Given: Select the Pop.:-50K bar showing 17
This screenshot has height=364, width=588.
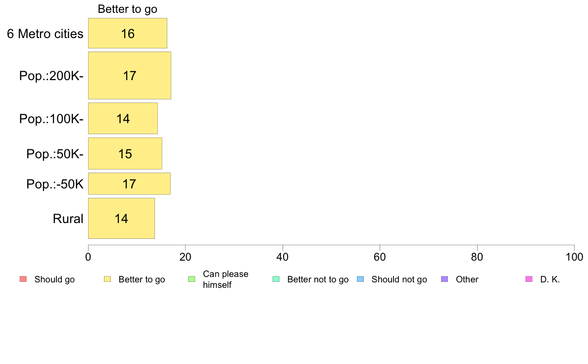Looking at the screenshot, I should coord(129,183).
